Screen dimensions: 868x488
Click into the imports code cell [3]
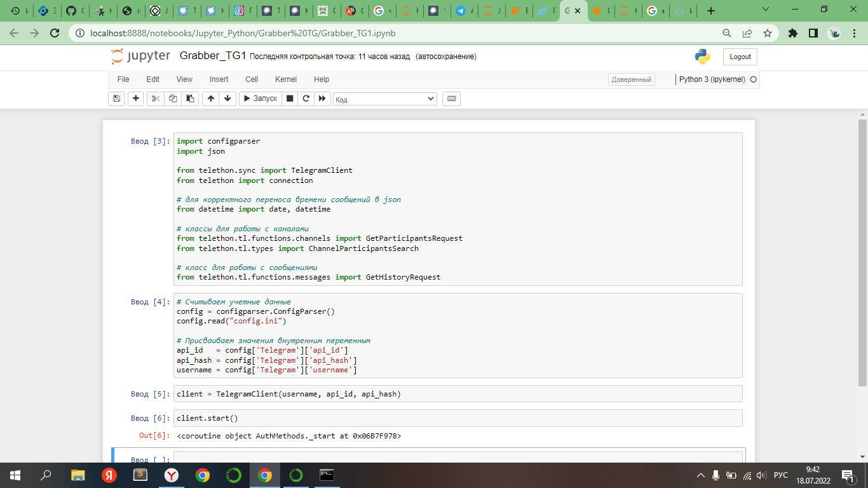tap(458, 209)
